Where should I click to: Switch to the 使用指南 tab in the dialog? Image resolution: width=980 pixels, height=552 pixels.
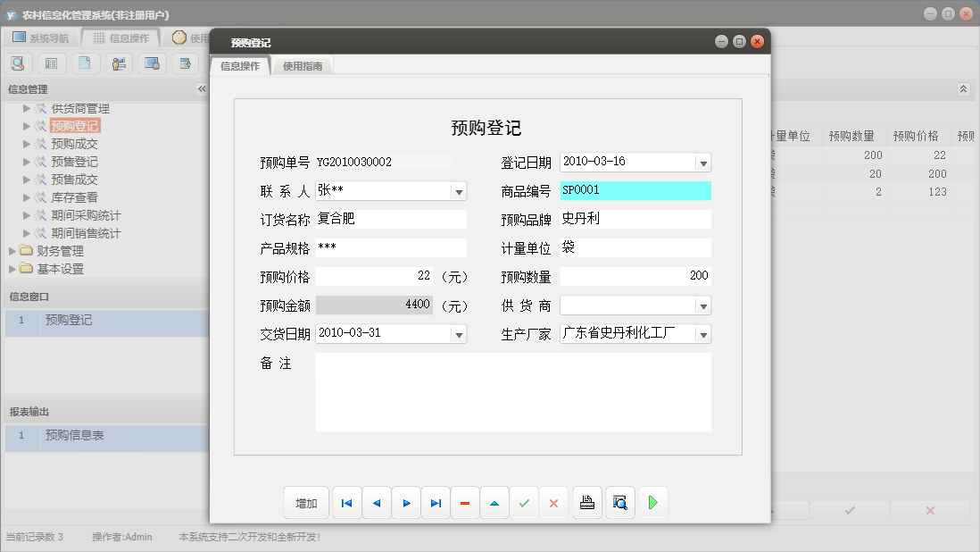(301, 64)
